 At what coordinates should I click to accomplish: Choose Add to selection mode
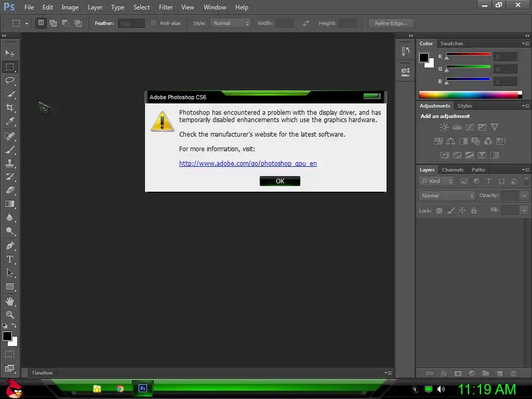pos(54,23)
